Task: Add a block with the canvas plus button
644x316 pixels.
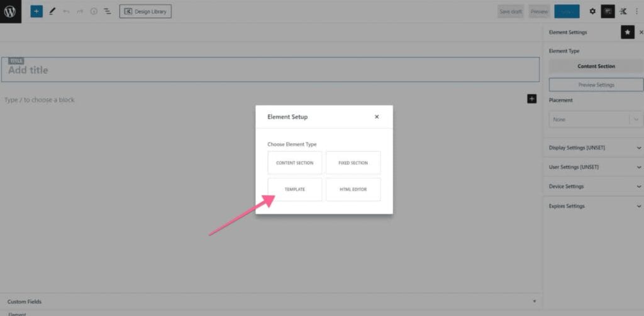Action: [531, 99]
